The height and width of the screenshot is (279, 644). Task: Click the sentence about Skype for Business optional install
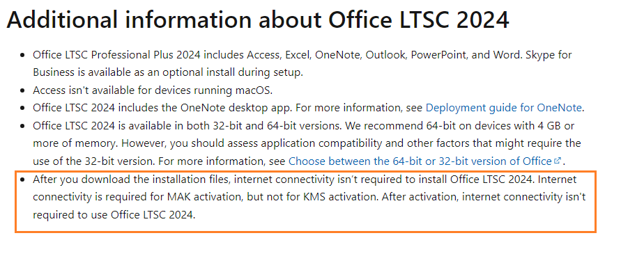(x=302, y=63)
